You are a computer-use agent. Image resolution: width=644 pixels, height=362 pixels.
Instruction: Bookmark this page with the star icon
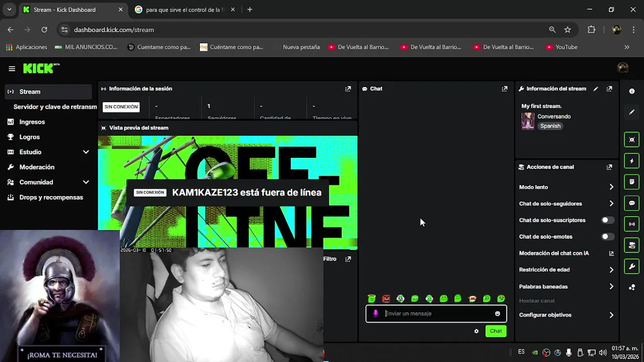[x=568, y=30]
